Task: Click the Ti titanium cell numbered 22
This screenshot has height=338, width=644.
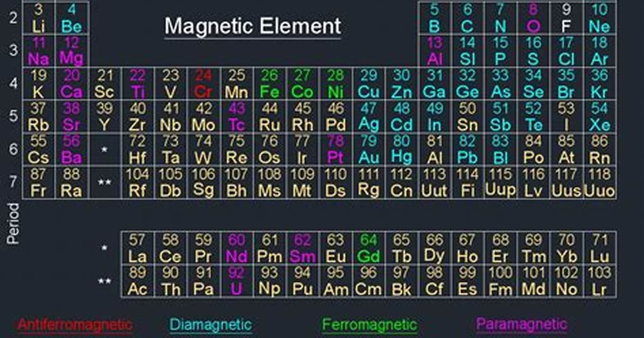Action: (138, 84)
